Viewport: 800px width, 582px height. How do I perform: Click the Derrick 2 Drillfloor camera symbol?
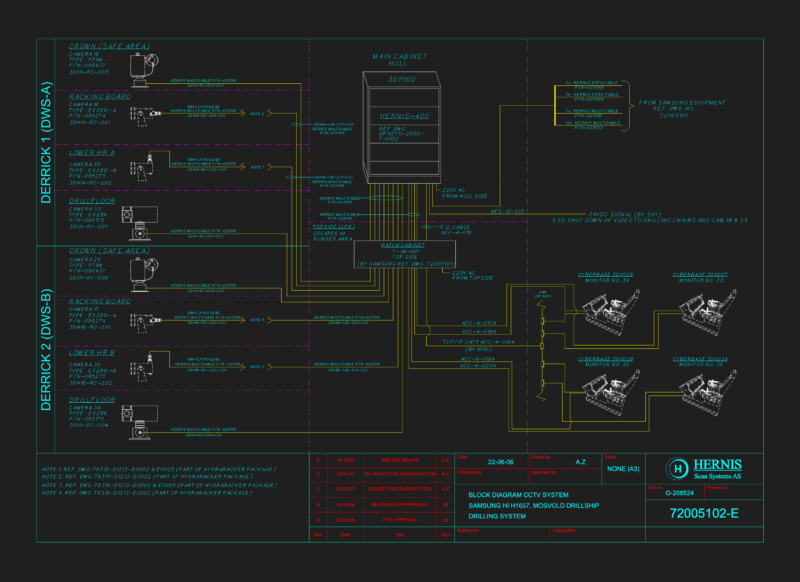(x=139, y=422)
